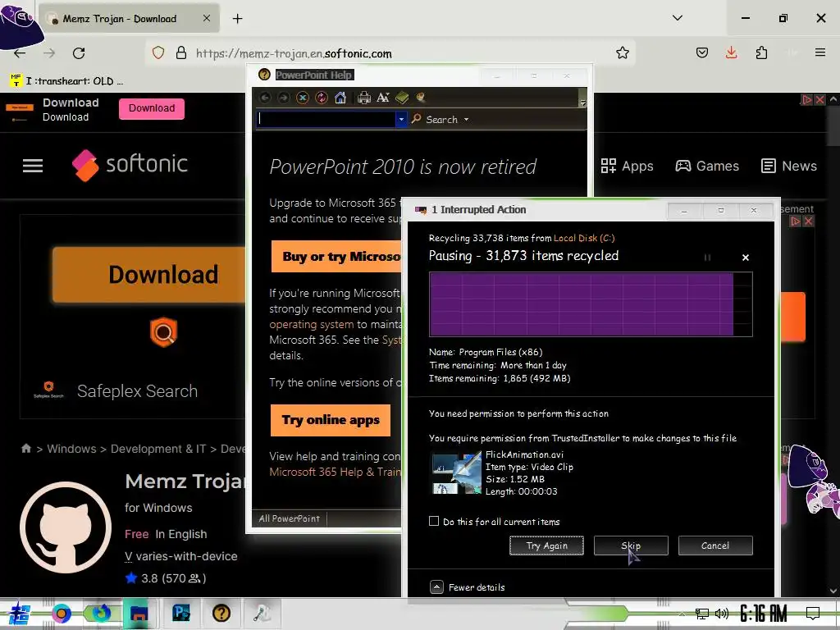Image resolution: width=840 pixels, height=630 pixels.
Task: Click the 'All PowerPoint' status bar entry
Action: point(290,518)
